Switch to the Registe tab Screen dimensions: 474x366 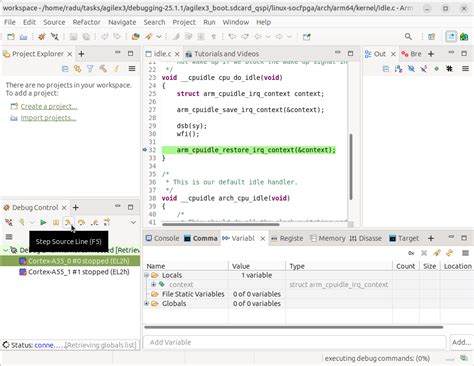point(287,238)
